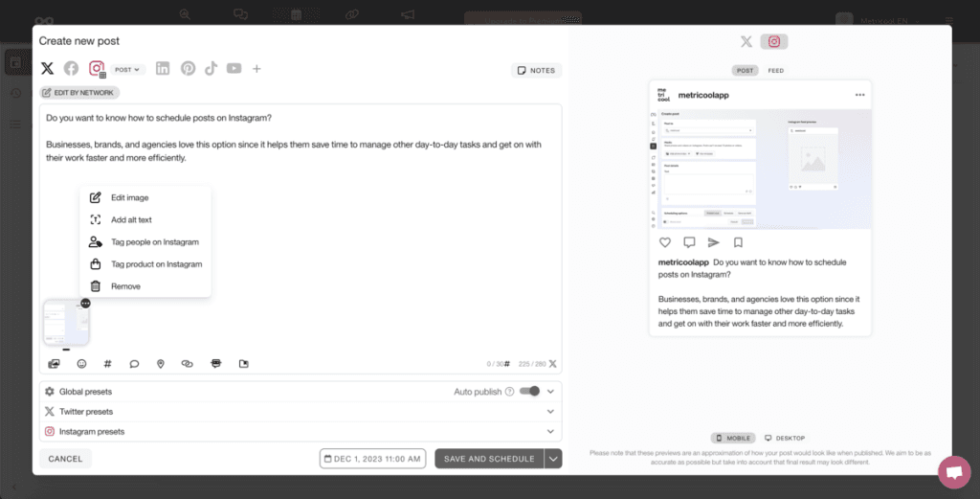Select the TikTok network icon
The height and width of the screenshot is (499, 980).
pyautogui.click(x=211, y=69)
